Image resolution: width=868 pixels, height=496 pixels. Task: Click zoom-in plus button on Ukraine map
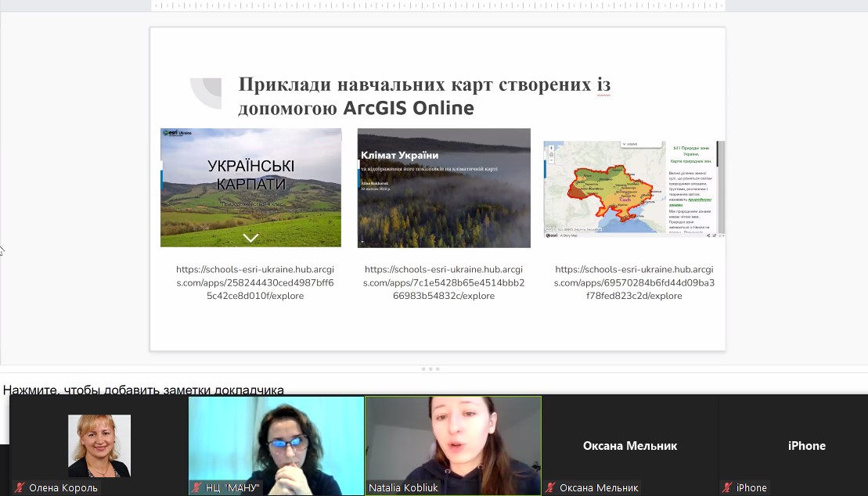[550, 147]
